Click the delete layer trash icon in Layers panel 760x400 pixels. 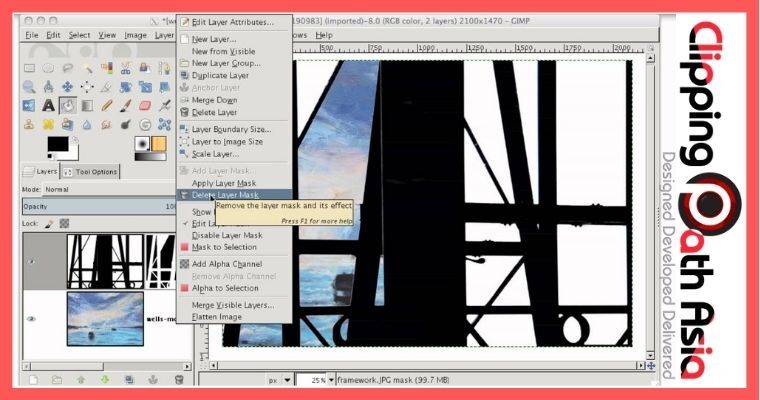click(x=179, y=380)
